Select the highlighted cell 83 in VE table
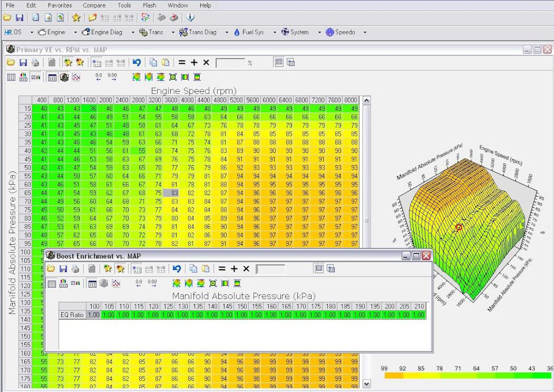 tap(171, 193)
